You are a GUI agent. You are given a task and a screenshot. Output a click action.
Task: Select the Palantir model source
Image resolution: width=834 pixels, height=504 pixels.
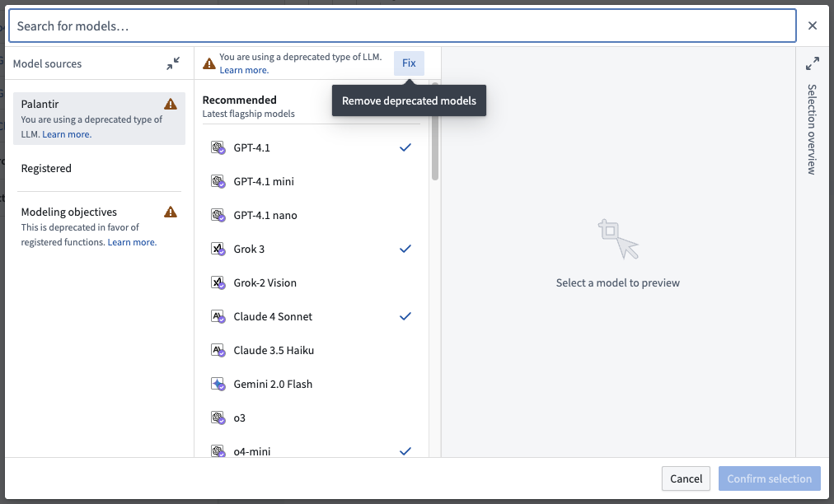coord(100,119)
